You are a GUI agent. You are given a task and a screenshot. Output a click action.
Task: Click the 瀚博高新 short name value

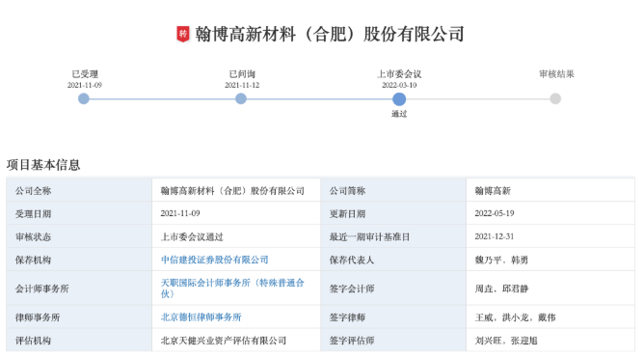coord(493,191)
